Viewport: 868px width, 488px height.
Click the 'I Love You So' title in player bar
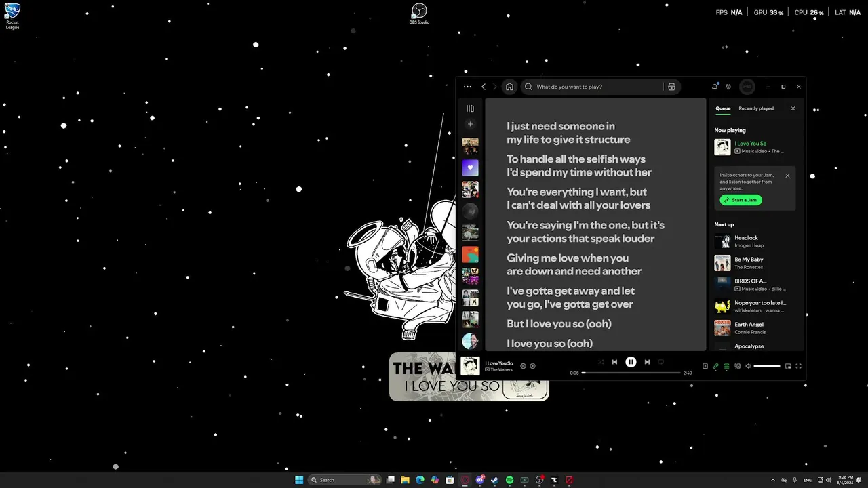point(499,363)
